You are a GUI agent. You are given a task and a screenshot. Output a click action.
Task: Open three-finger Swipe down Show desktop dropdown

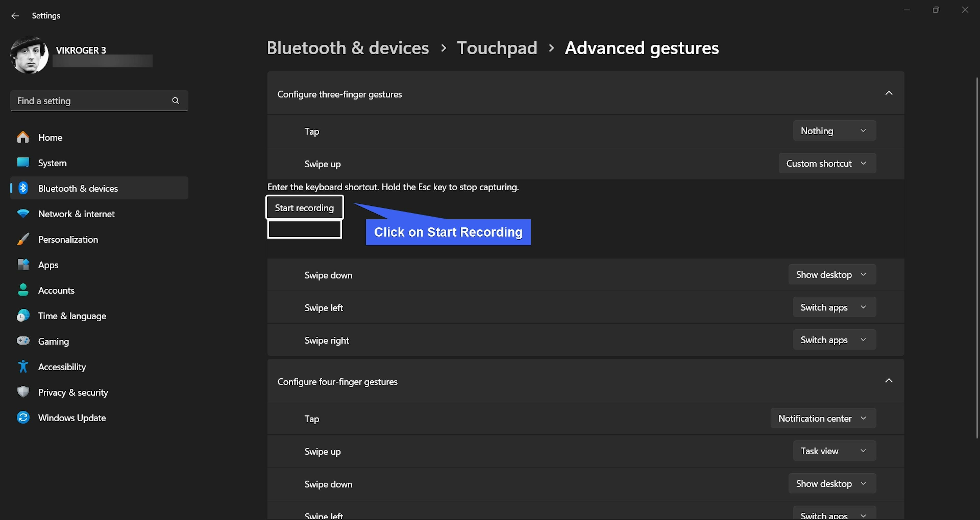coord(832,275)
